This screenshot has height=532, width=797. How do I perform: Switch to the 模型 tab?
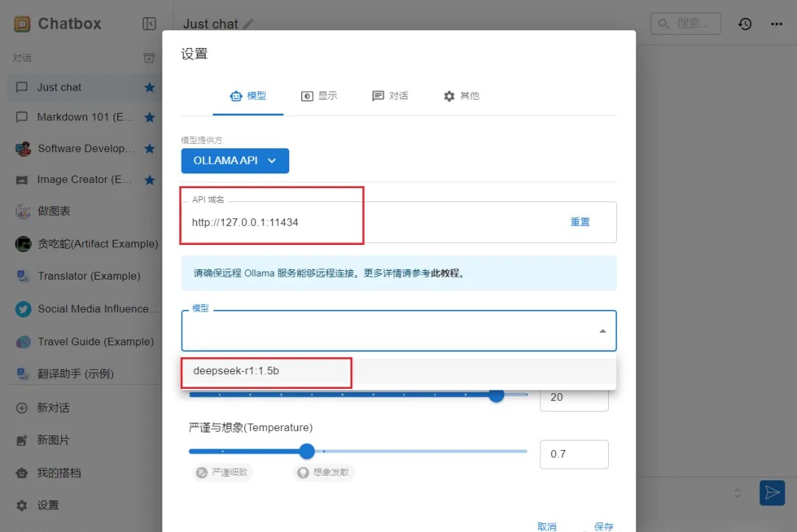(x=248, y=96)
